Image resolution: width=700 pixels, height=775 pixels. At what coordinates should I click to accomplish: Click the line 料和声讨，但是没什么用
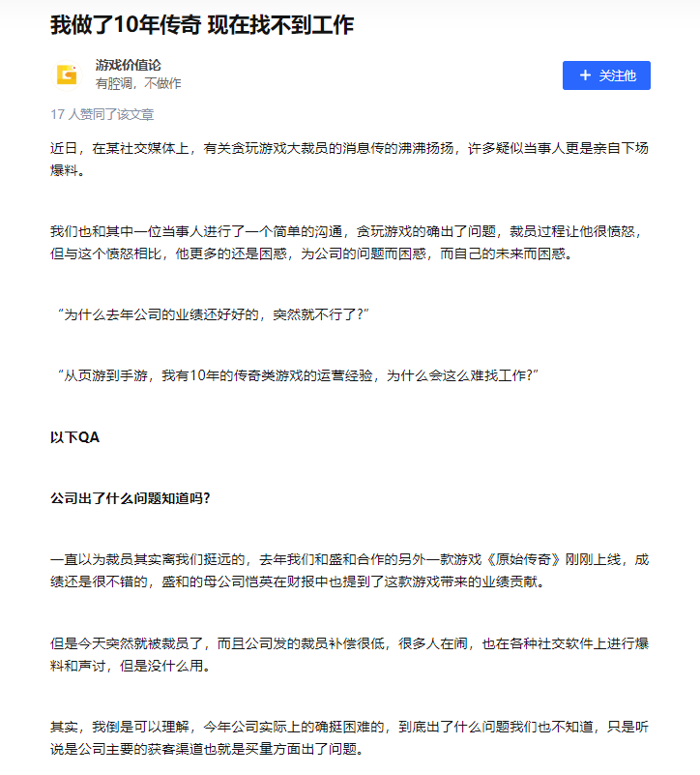(x=131, y=666)
